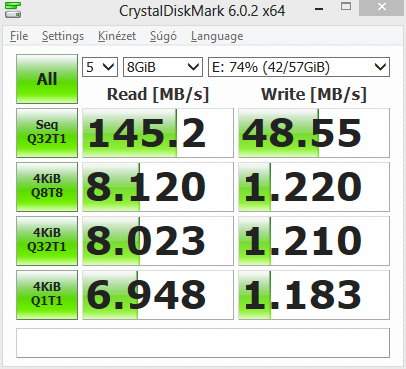
Task: Expand the test count dropdown showing 5
Action: (100, 67)
